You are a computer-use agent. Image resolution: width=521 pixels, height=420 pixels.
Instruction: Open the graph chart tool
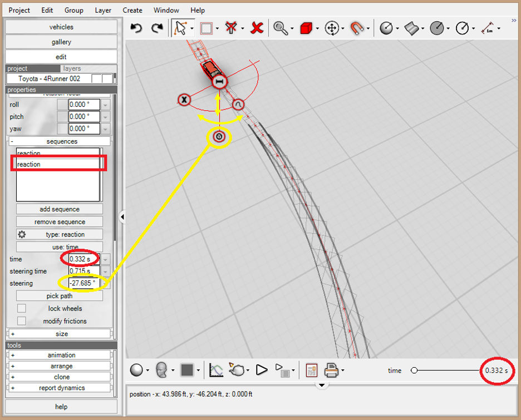(216, 370)
